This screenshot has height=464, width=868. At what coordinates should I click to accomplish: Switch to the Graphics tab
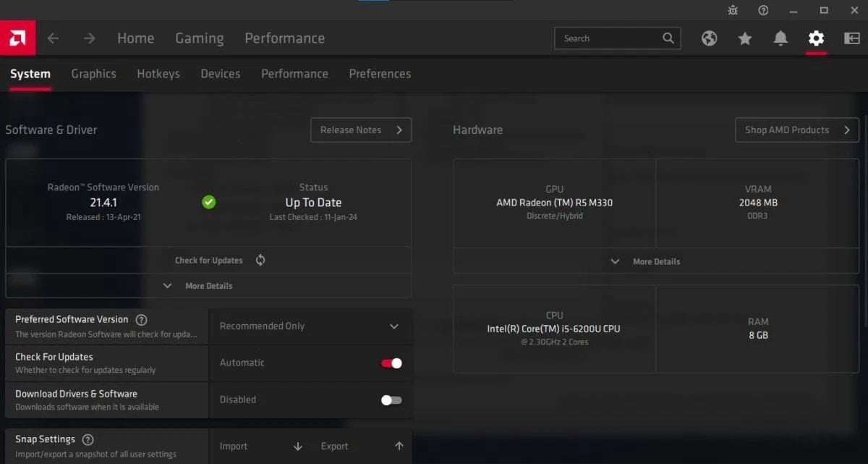pos(94,74)
